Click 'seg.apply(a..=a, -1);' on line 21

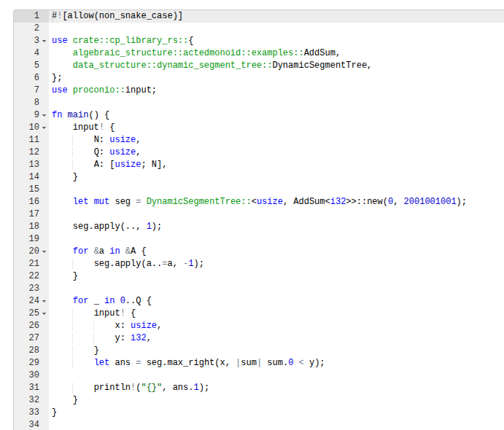(x=149, y=263)
